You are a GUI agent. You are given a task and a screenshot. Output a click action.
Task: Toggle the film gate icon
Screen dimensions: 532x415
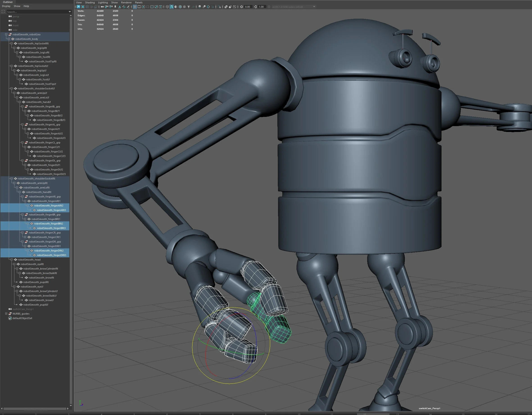tap(139, 7)
